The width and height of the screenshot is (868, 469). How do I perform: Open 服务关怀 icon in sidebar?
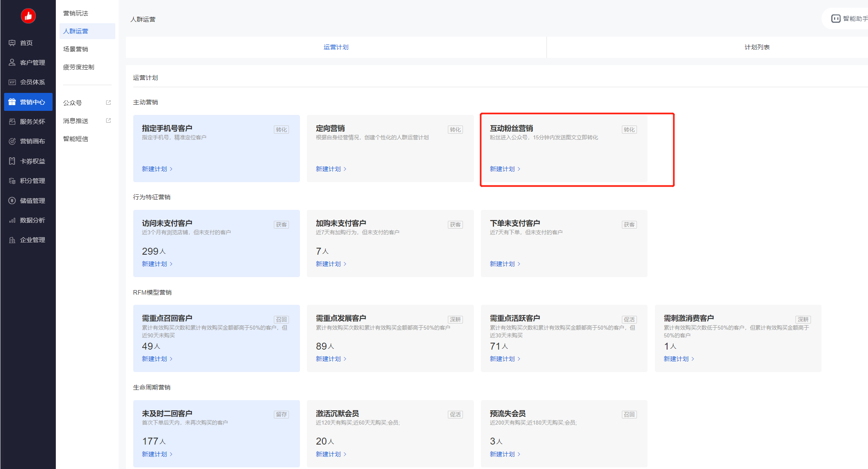pyautogui.click(x=12, y=121)
